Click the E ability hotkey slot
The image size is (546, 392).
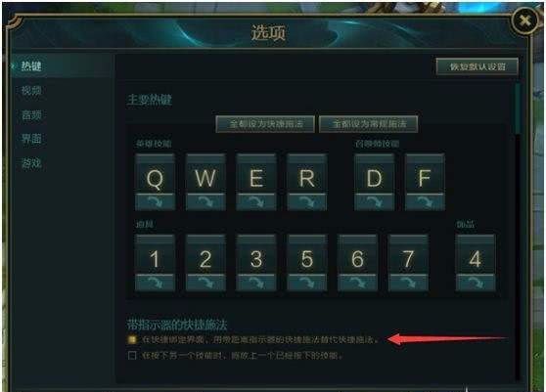pos(256,174)
